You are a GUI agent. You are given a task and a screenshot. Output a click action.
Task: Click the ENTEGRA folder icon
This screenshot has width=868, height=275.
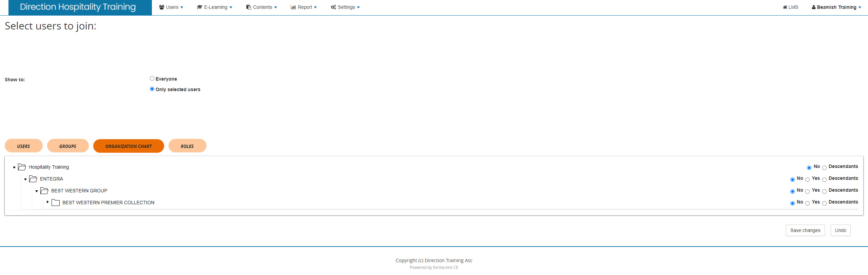[x=33, y=179]
